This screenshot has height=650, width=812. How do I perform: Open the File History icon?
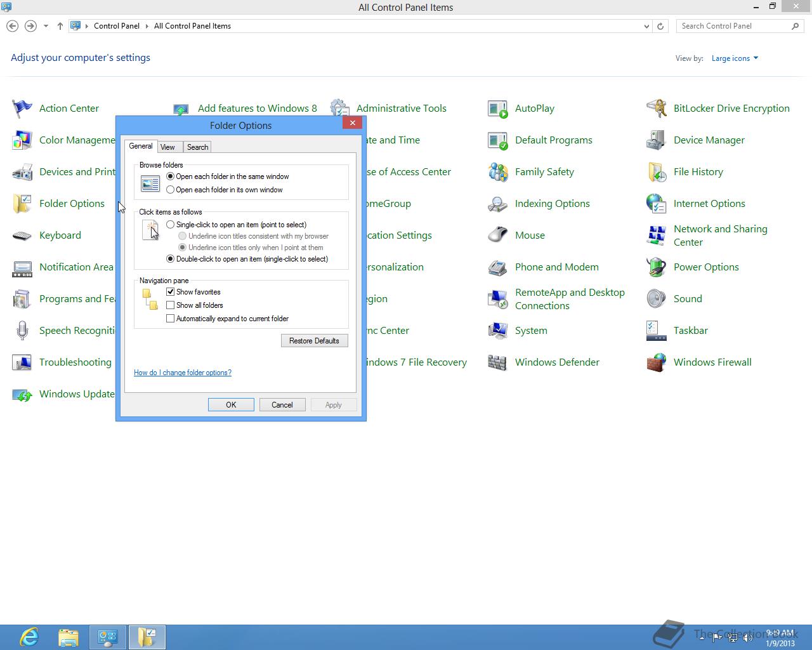pyautogui.click(x=657, y=172)
